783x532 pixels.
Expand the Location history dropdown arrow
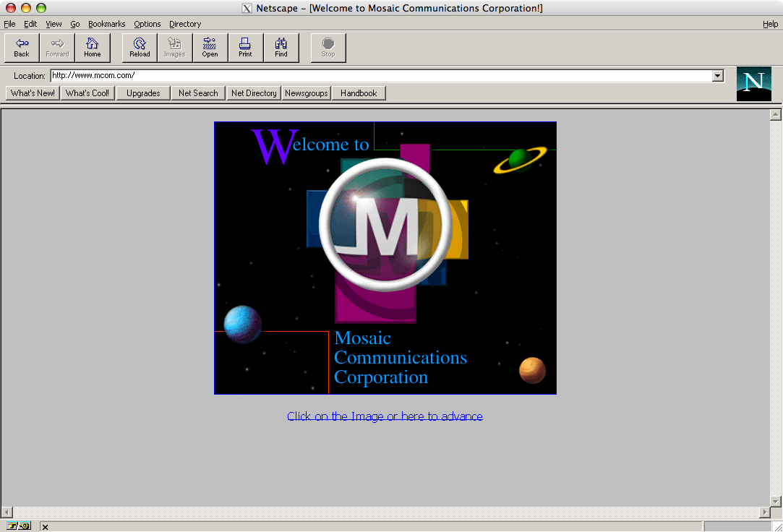tap(718, 76)
